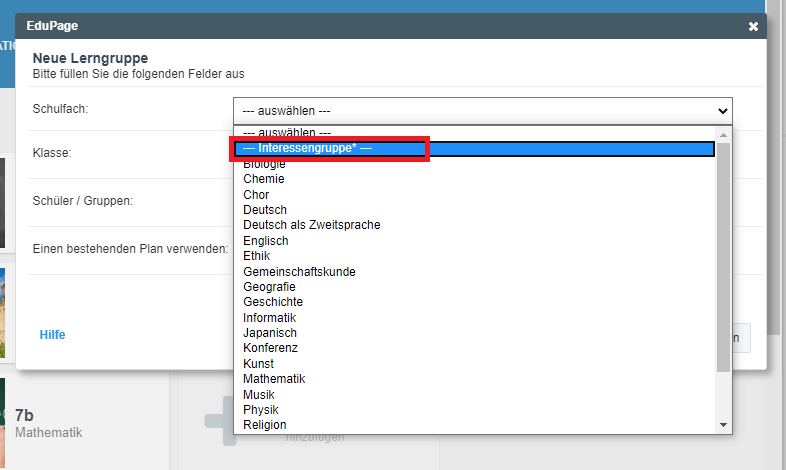Select '--- auswählen ---' list option
The width and height of the screenshot is (786, 470).
(x=475, y=132)
